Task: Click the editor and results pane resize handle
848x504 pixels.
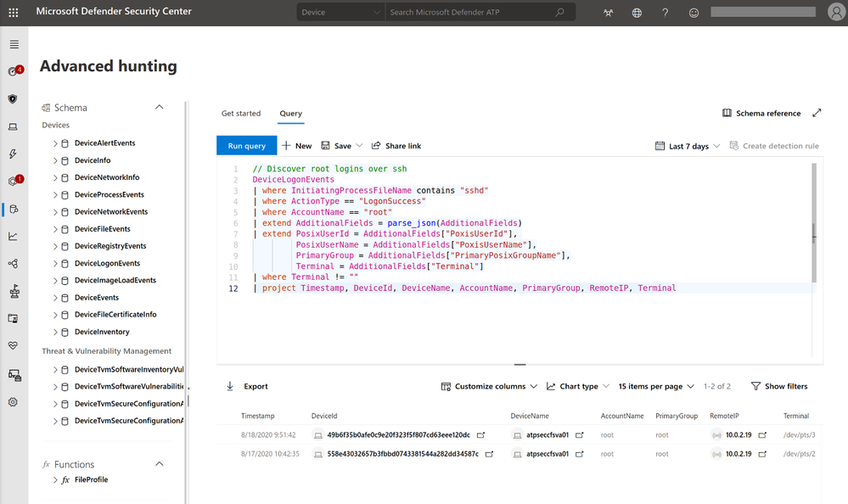Action: (x=519, y=365)
